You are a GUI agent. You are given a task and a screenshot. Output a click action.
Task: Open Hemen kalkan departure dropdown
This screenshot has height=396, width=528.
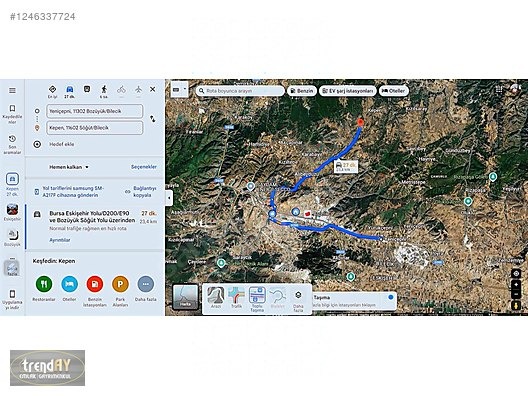pos(69,167)
